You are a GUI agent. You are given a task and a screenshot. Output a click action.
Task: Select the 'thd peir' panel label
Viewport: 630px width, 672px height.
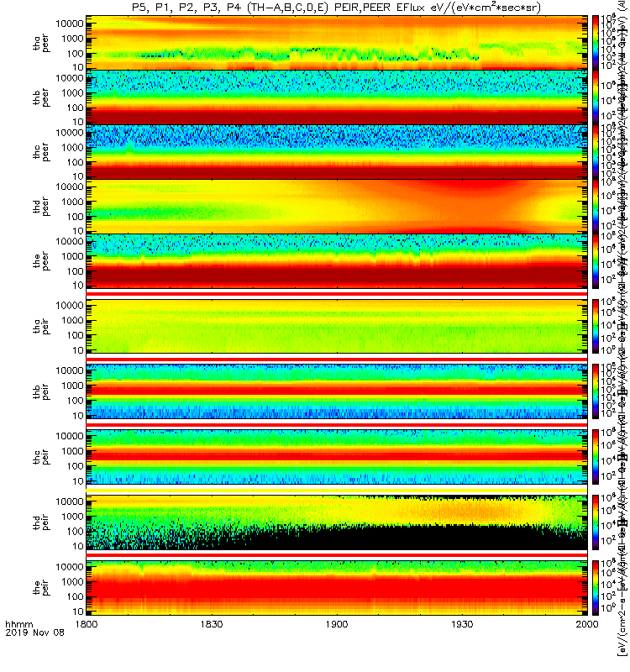41,522
